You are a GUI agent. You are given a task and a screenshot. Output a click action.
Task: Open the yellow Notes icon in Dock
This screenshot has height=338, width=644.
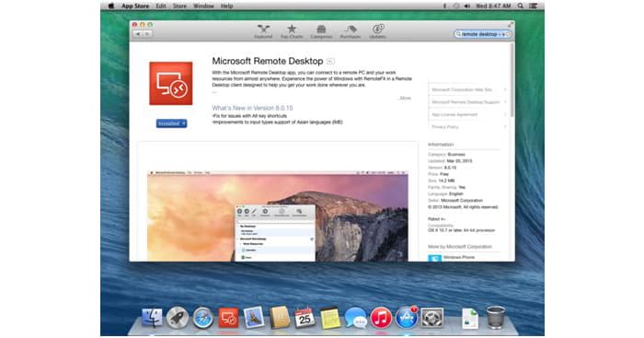pyautogui.click(x=330, y=319)
